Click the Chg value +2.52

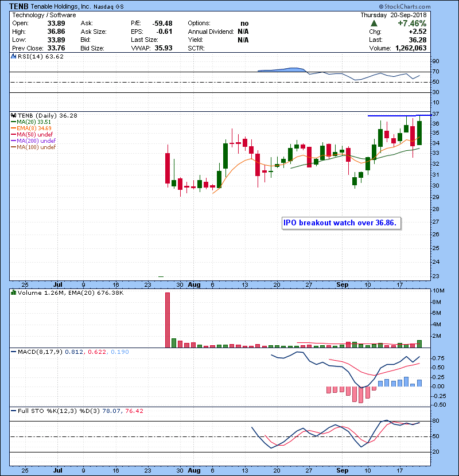(417, 32)
